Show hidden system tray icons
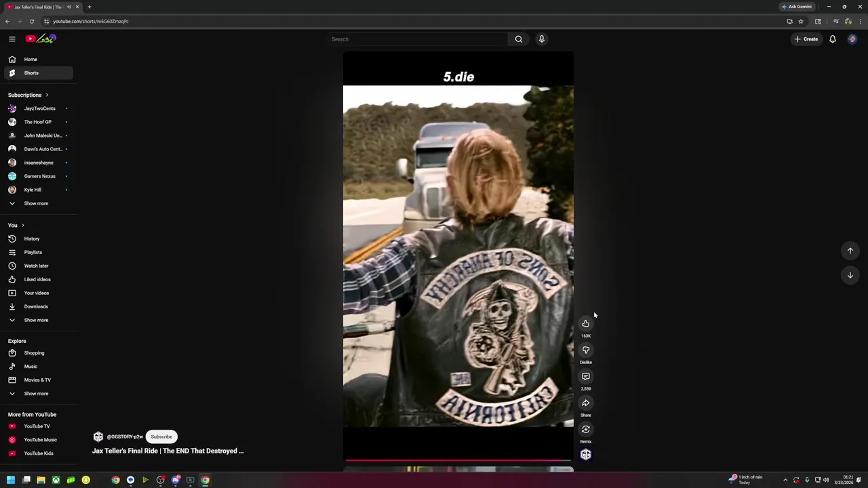 pos(785,480)
